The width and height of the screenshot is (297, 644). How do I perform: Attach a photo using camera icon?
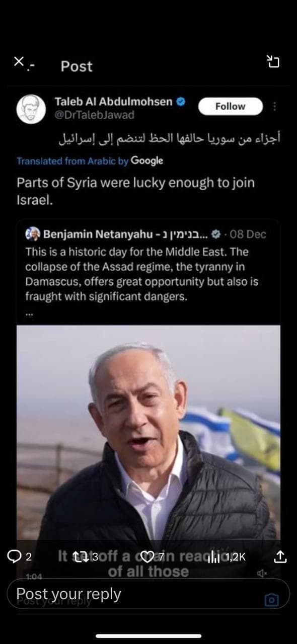pos(271,600)
